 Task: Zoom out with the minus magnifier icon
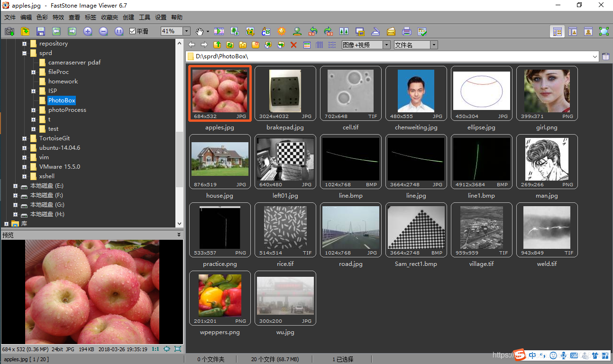tap(103, 31)
